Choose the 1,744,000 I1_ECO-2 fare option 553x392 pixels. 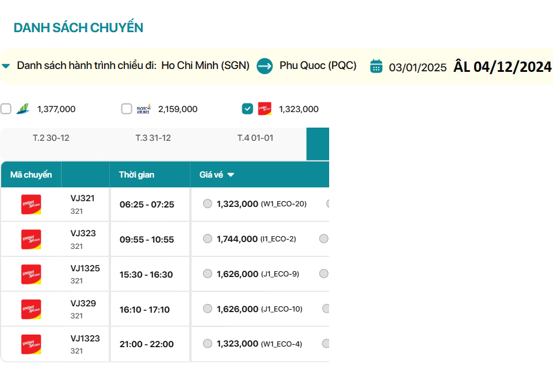(208, 239)
